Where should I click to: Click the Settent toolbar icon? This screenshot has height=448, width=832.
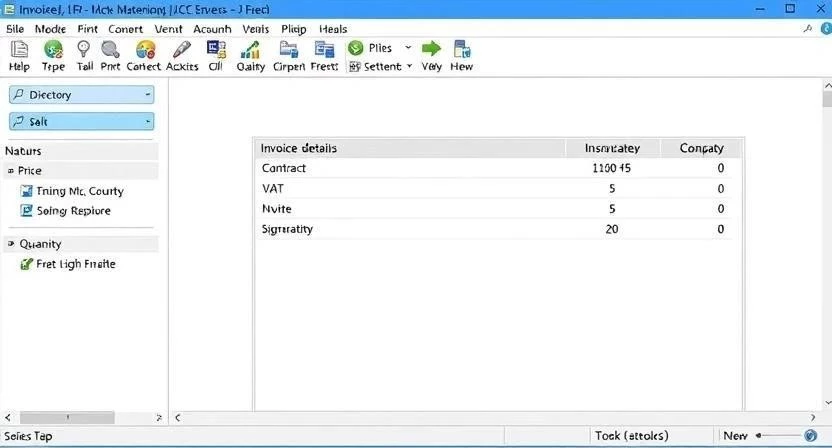355,66
